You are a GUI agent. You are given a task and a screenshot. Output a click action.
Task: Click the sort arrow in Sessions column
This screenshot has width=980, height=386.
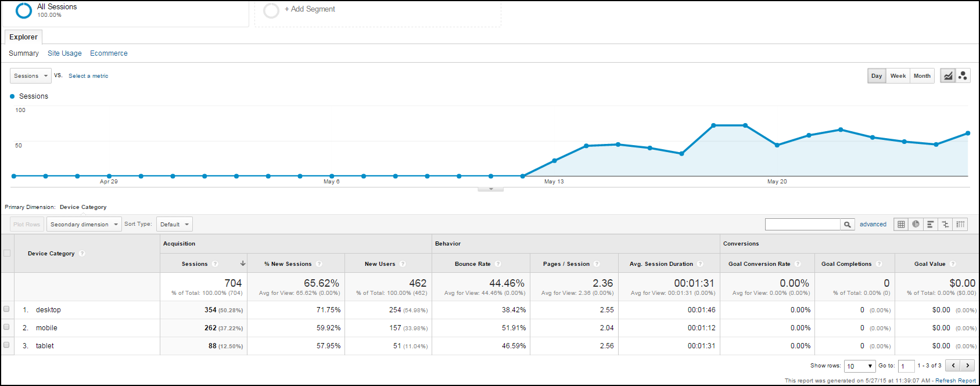pyautogui.click(x=243, y=264)
